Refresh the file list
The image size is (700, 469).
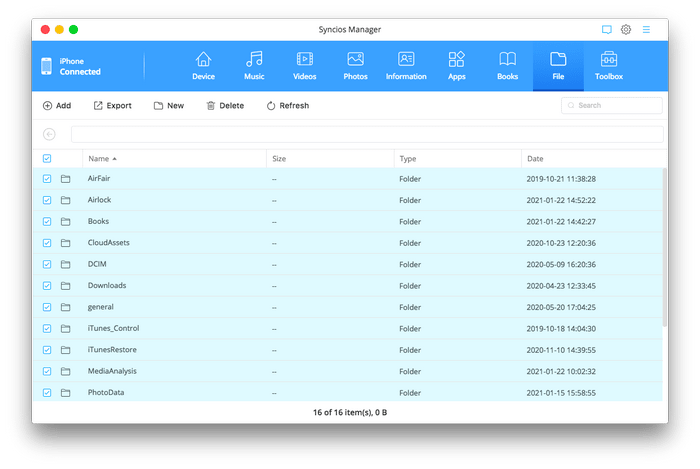pos(288,106)
